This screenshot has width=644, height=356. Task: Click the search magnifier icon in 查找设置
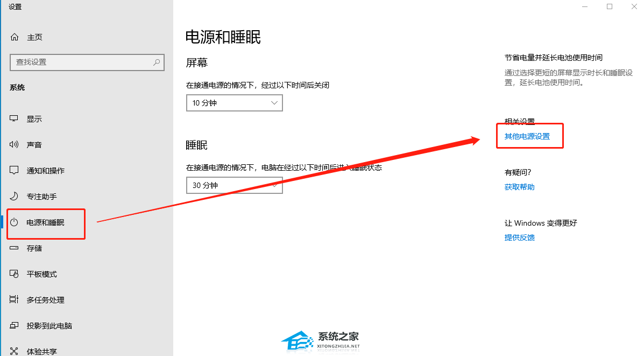157,62
